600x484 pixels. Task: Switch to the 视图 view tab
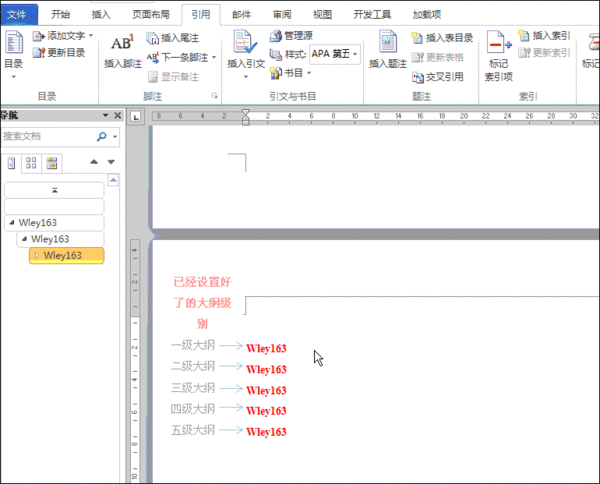coord(323,15)
